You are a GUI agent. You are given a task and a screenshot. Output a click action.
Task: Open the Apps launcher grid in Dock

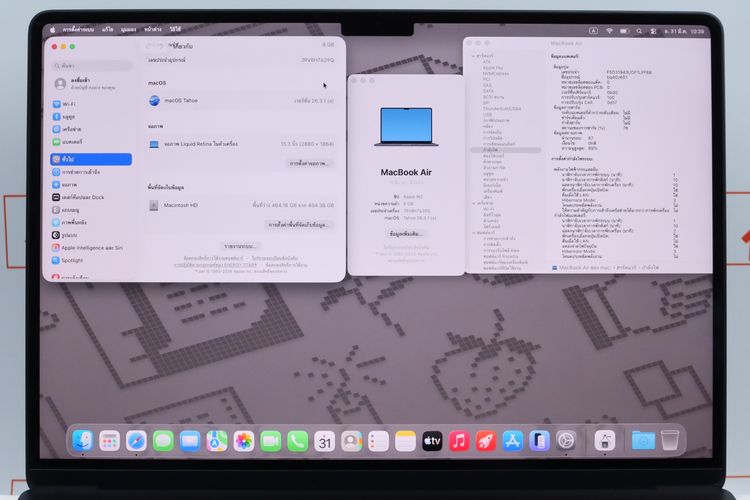[x=109, y=441]
